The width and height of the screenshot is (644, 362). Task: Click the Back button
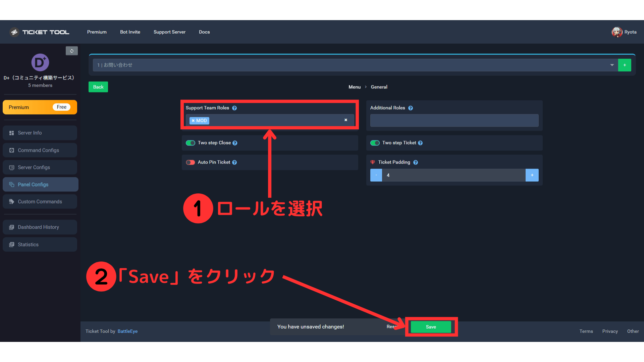click(98, 87)
